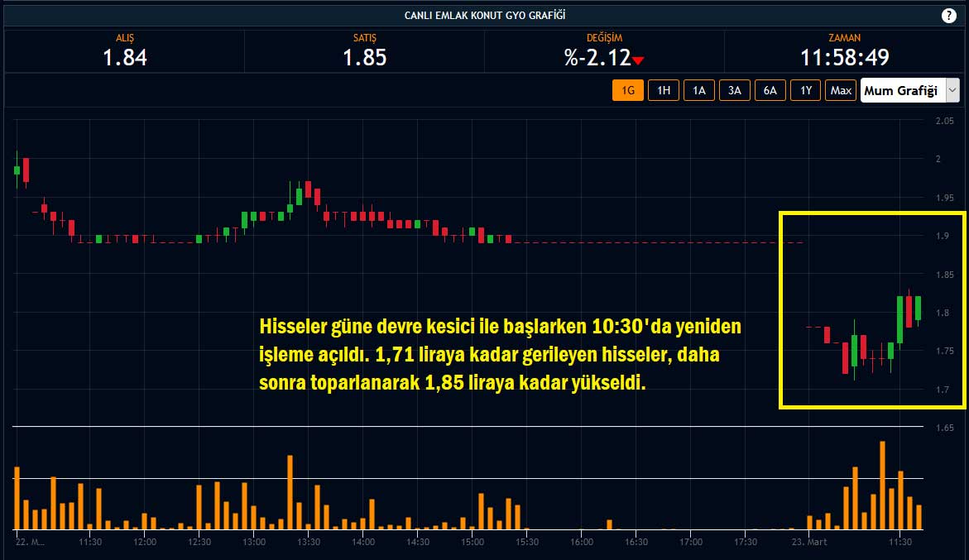Click the ZAMAN value 11:58:49
Image resolution: width=969 pixels, height=560 pixels.
[845, 57]
